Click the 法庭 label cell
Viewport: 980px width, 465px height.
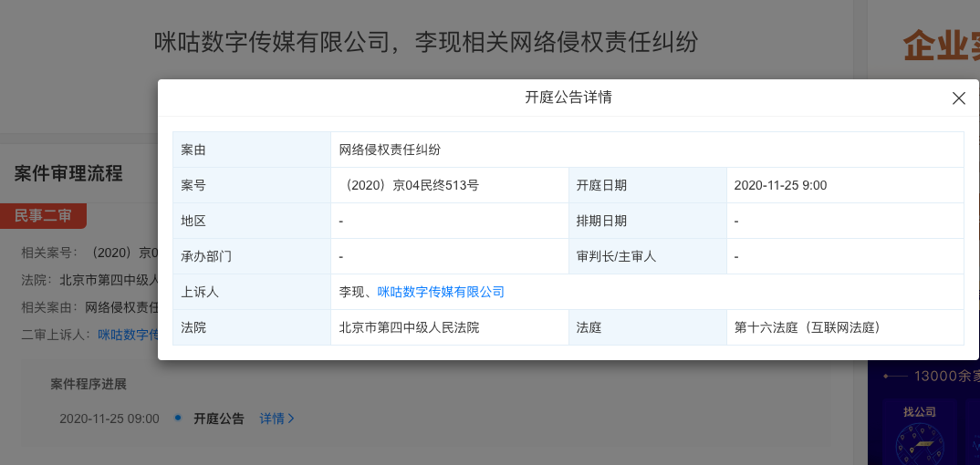[648, 327]
